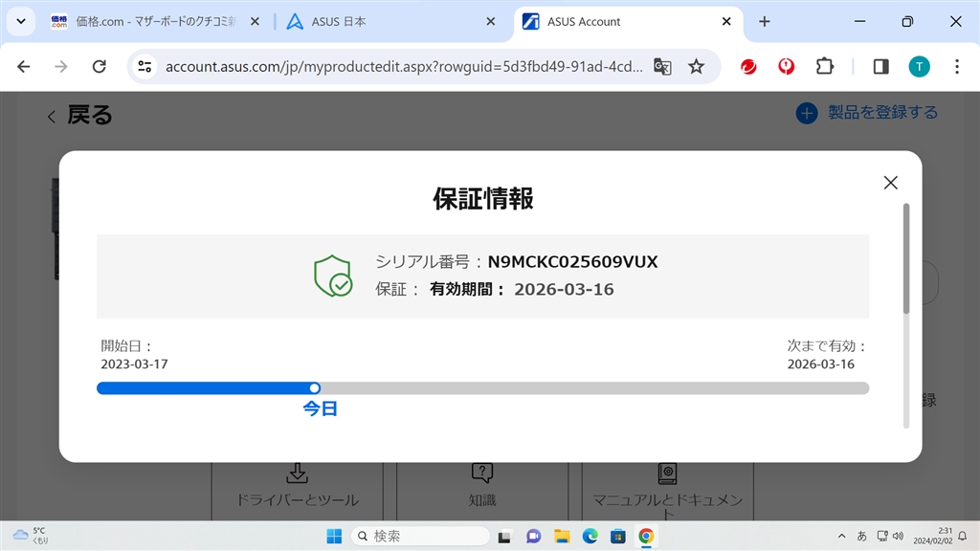
Task: Click 製品を登録する register product button
Action: (x=867, y=113)
